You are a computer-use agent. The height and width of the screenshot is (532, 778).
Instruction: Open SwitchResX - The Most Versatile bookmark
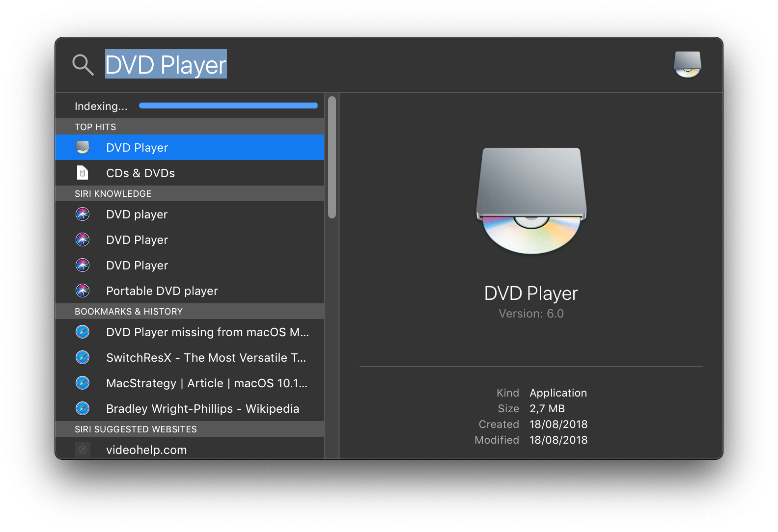coord(190,357)
